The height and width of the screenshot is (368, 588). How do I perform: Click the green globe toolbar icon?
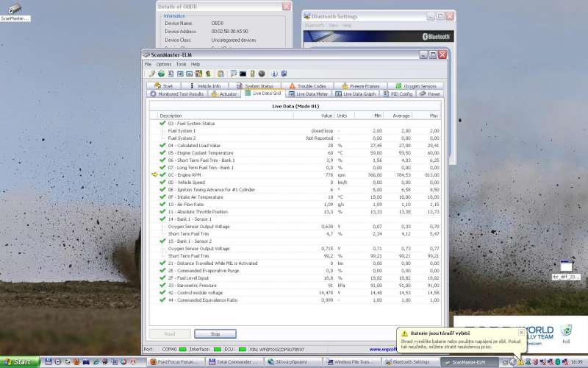pos(161,74)
